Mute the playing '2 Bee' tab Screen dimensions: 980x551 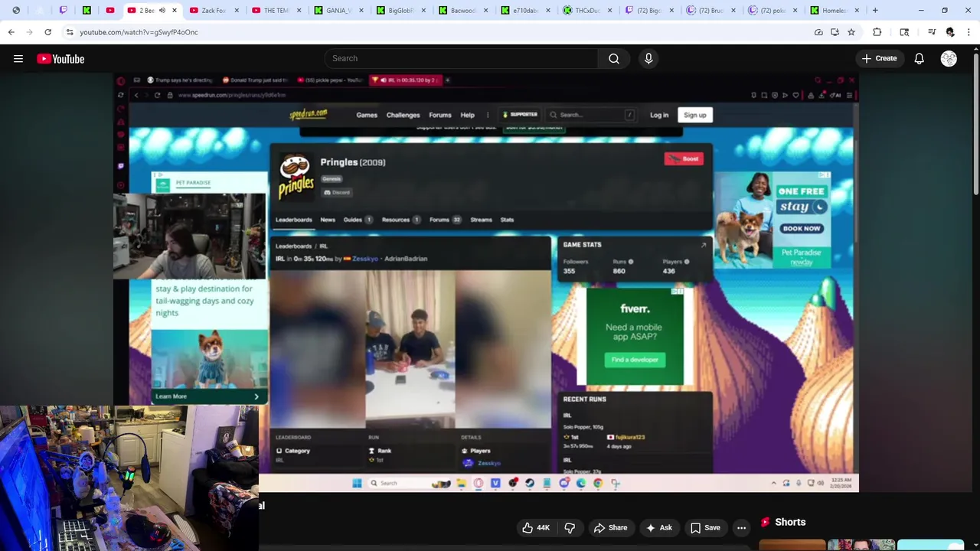point(162,10)
